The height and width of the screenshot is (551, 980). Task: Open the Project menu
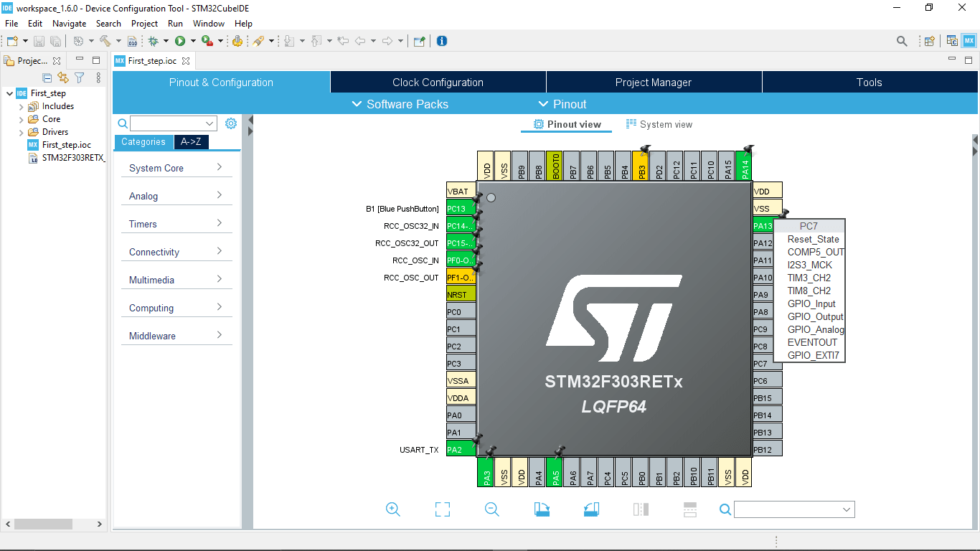pyautogui.click(x=144, y=24)
